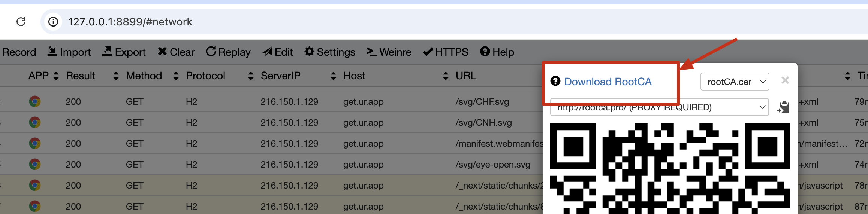The image size is (868, 214).
Task: Open the Edit option in the toolbar
Action: (x=278, y=52)
